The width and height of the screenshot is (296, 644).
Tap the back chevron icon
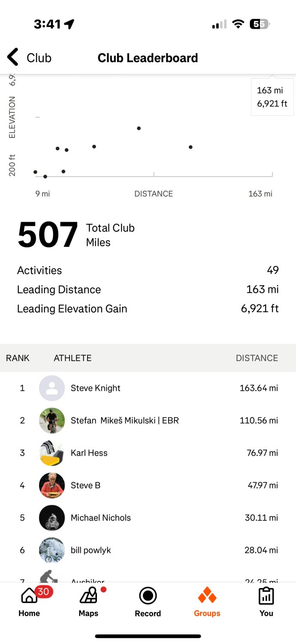(13, 58)
